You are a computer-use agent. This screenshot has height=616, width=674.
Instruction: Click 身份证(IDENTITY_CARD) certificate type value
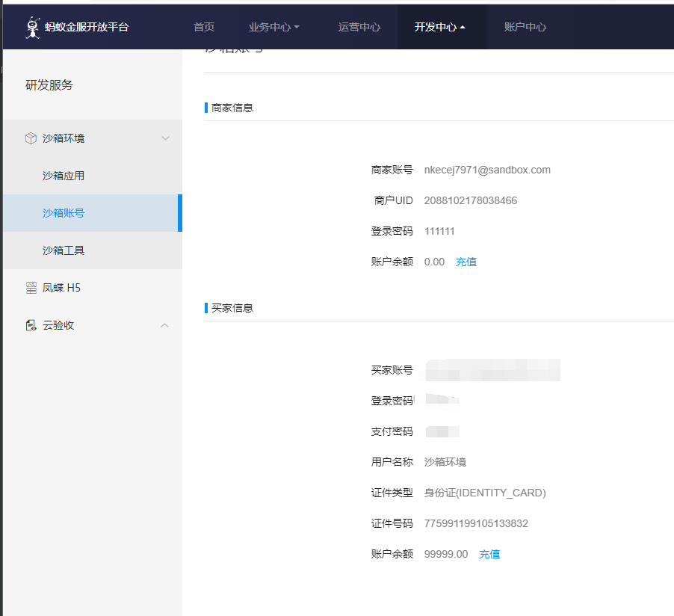[x=485, y=493]
